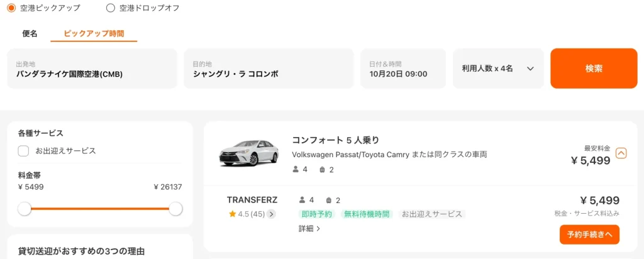Click the minimum price slider handle
This screenshot has height=259, width=644.
pos(25,209)
